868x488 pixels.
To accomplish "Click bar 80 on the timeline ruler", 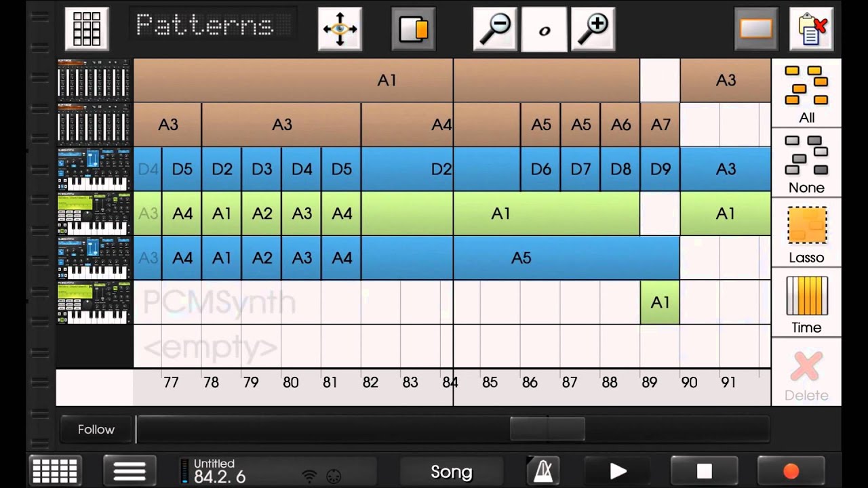I will click(290, 382).
